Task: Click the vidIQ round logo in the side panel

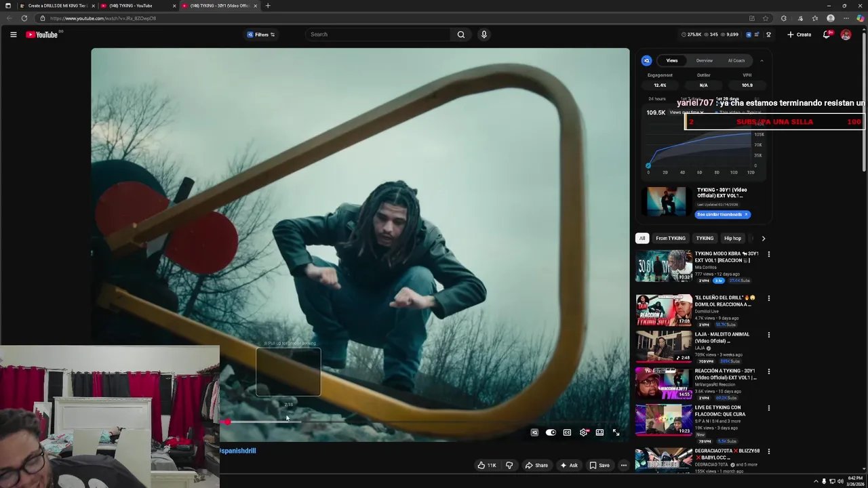Action: tap(647, 60)
